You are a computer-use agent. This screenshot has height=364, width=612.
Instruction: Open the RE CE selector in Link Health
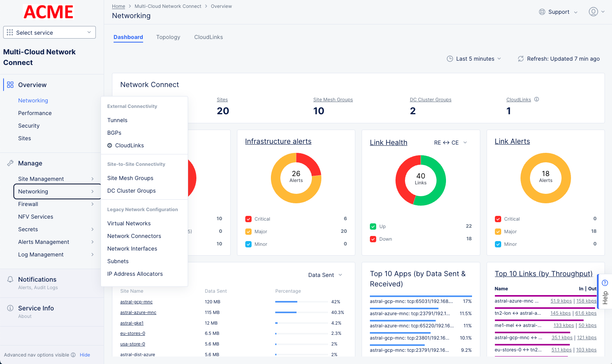pos(451,142)
